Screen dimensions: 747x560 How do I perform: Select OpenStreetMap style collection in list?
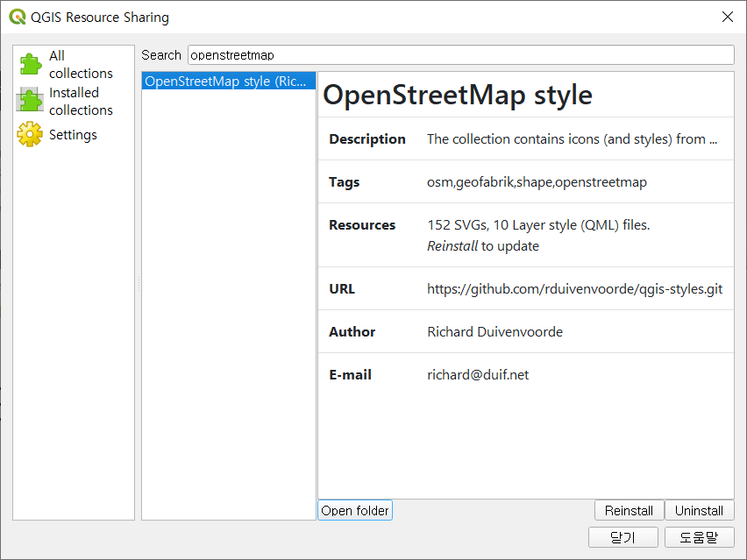(x=229, y=82)
